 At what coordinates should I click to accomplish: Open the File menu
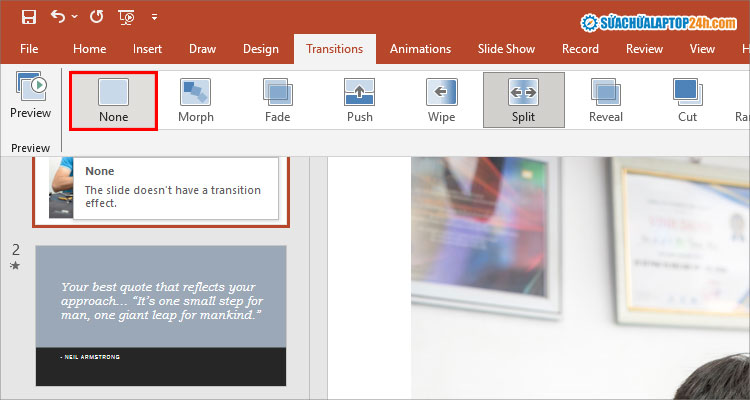[x=29, y=49]
